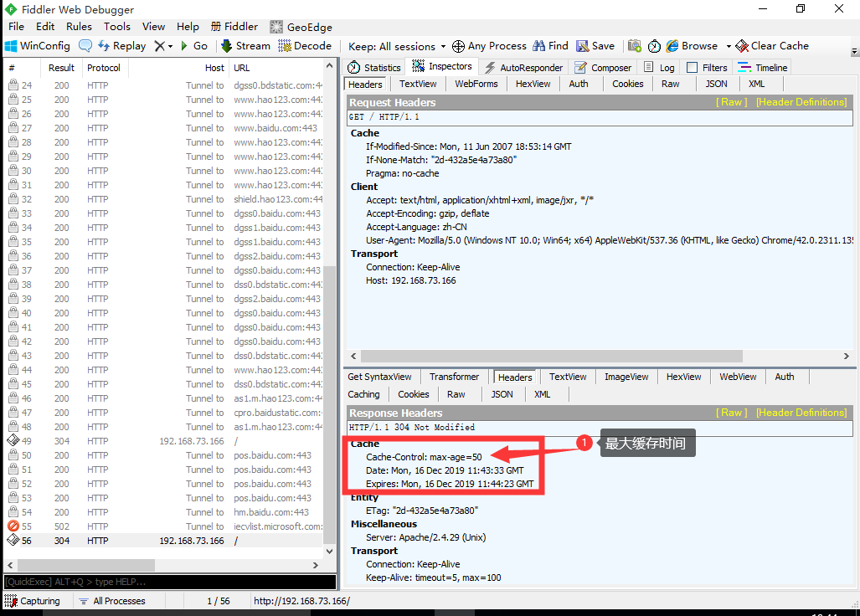Replay the selected session

pos(121,46)
